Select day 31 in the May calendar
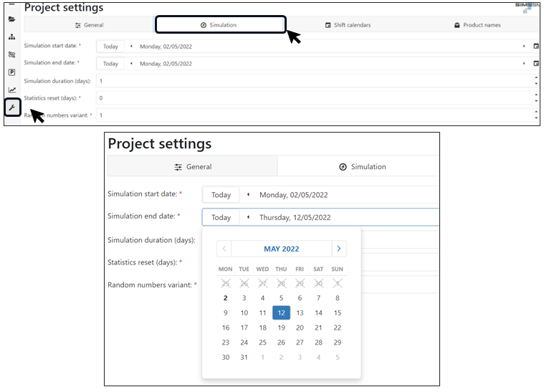The height and width of the screenshot is (392, 544). point(244,358)
